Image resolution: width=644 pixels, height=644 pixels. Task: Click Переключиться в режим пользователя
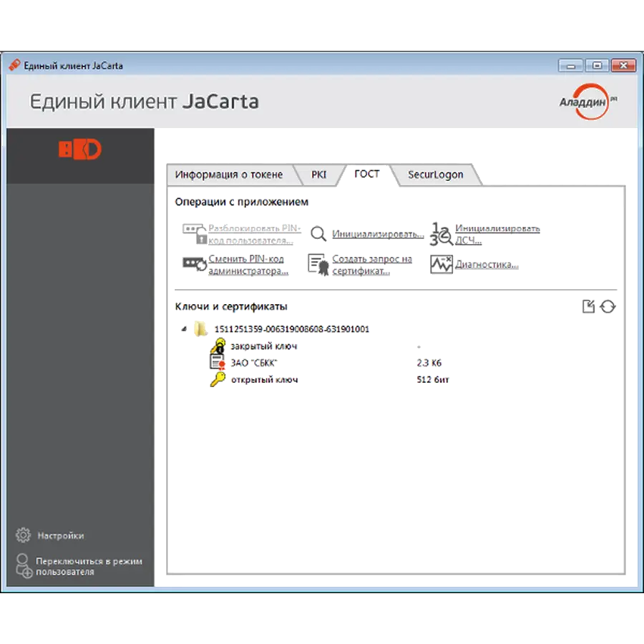[x=89, y=567]
